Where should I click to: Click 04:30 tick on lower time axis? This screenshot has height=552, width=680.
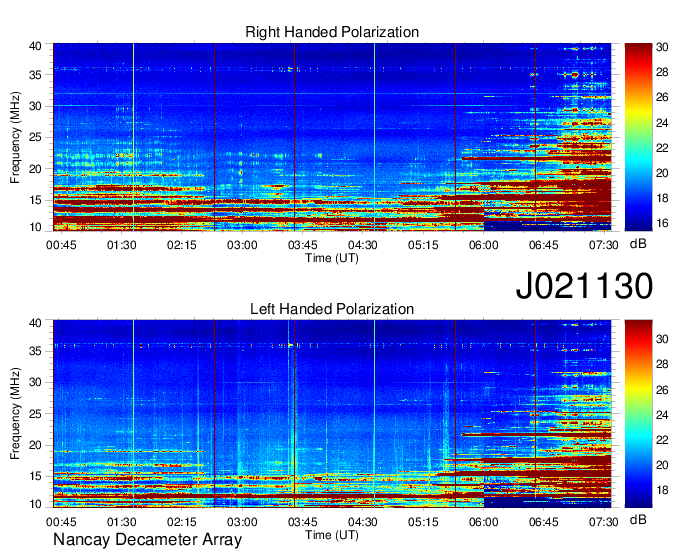click(363, 522)
